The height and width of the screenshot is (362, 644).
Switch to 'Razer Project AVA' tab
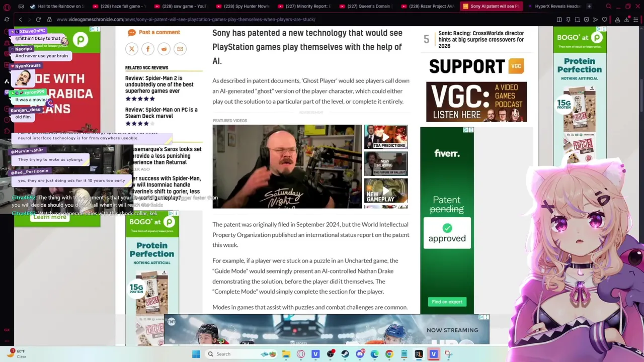428,7
